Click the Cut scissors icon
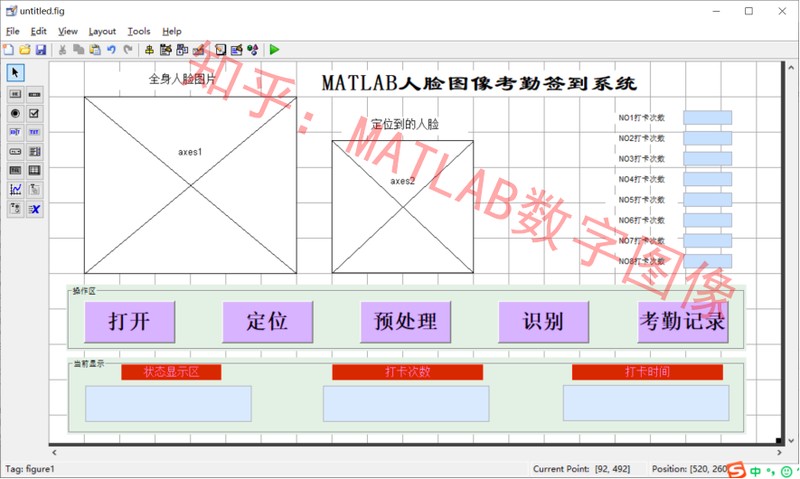800x479 pixels. 62,49
